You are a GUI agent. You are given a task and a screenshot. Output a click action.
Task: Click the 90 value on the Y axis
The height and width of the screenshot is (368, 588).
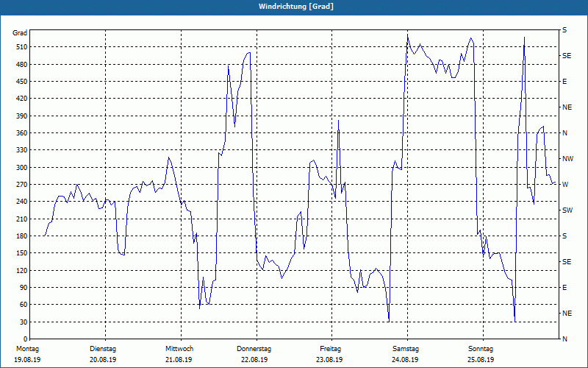tap(24, 288)
